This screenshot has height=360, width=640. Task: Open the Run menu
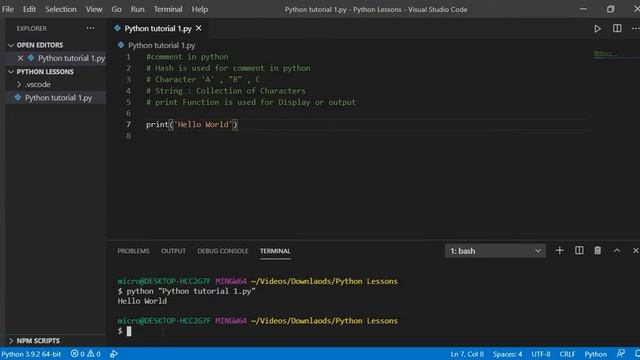pyautogui.click(x=138, y=9)
